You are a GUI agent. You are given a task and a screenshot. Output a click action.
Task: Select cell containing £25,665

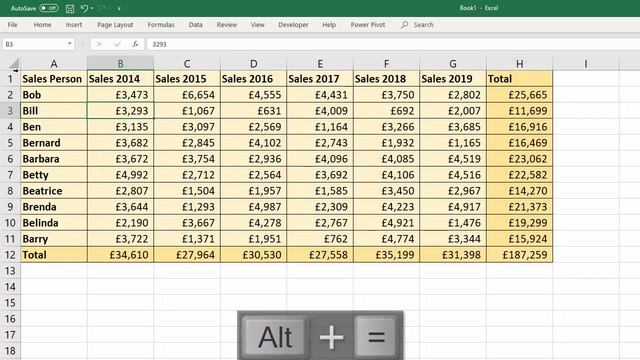pyautogui.click(x=519, y=95)
